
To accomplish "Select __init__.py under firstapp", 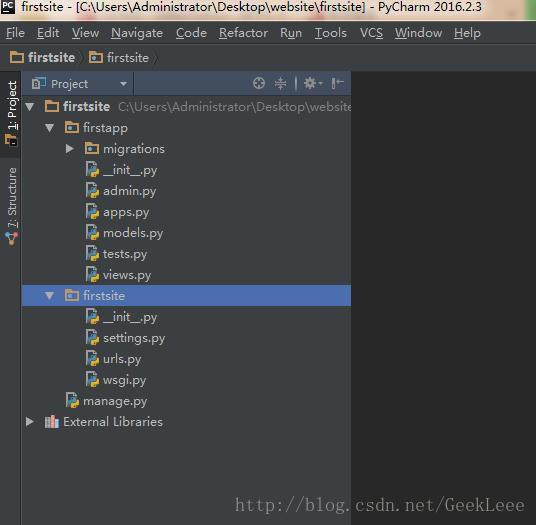I will click(186, 170).
